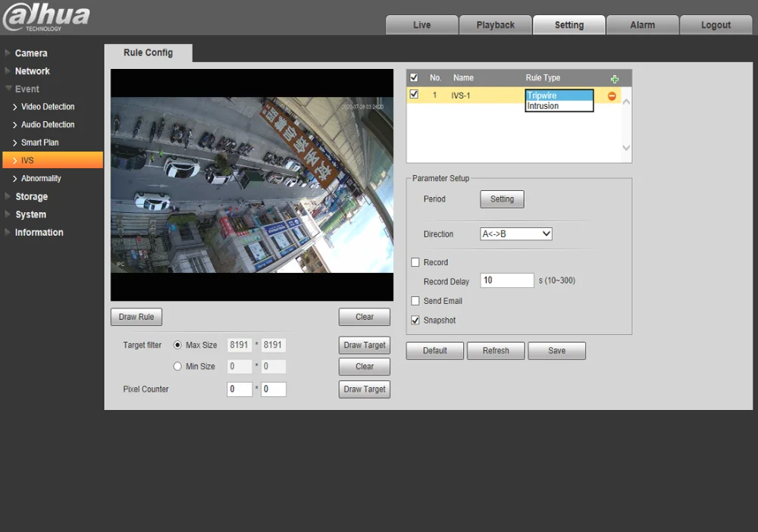Expand the Storage menu section

coord(31,196)
